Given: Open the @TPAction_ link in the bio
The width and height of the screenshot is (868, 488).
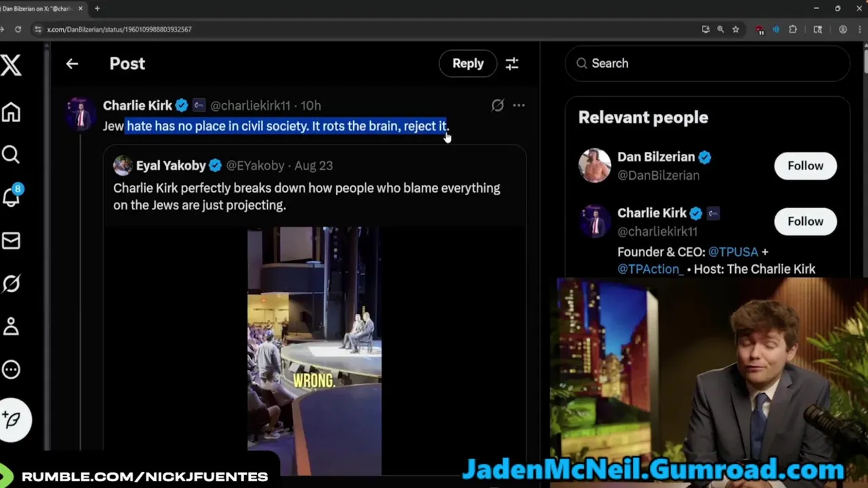Looking at the screenshot, I should pyautogui.click(x=650, y=269).
